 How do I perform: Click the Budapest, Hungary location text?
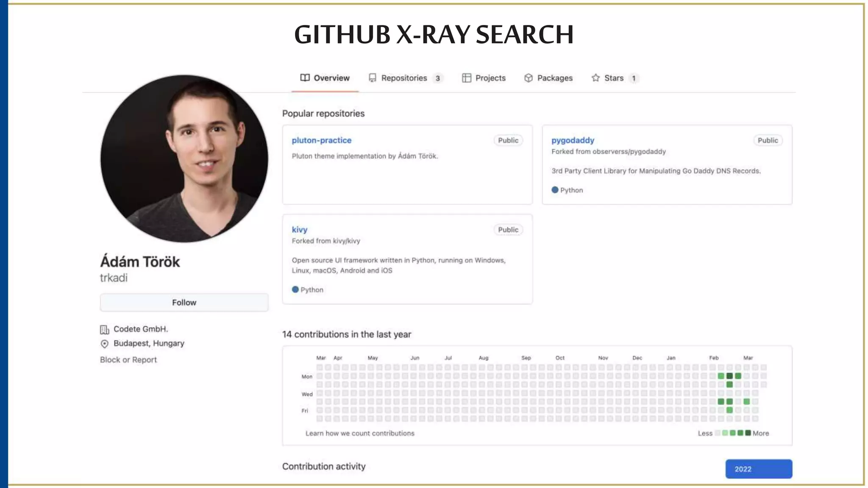[149, 344]
